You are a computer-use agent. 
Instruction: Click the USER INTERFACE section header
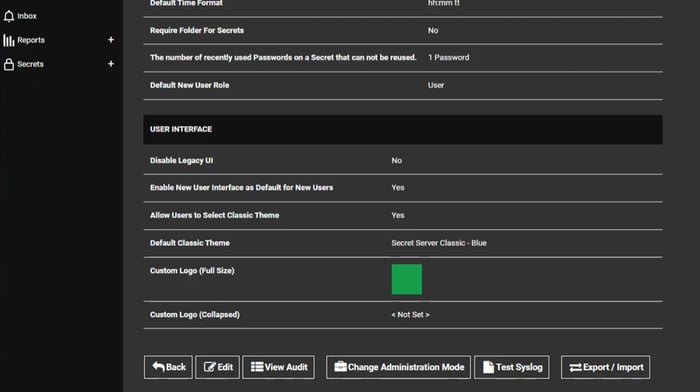(x=403, y=129)
